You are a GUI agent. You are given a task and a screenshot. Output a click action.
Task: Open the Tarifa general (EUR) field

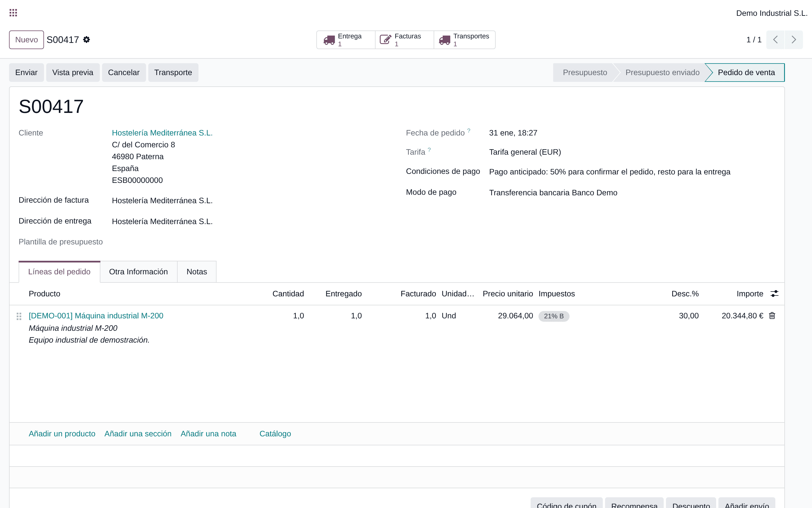525,152
